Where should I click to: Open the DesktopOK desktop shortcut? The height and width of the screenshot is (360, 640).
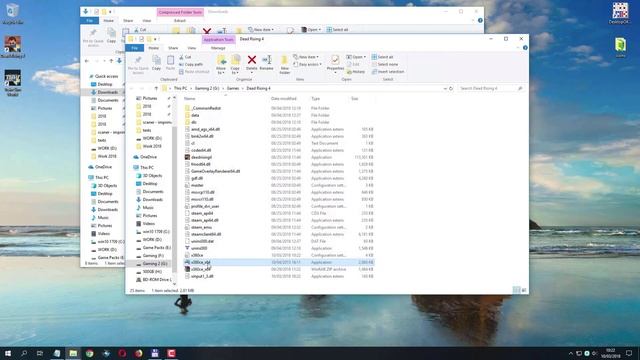620,13
